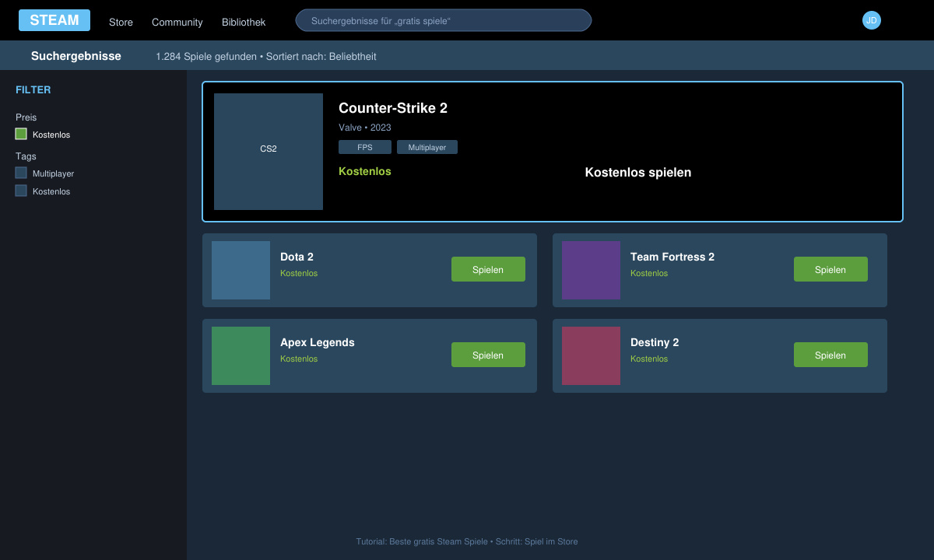Image resolution: width=934 pixels, height=560 pixels.
Task: Click the 'Valve • 2023' text
Action: (x=365, y=128)
